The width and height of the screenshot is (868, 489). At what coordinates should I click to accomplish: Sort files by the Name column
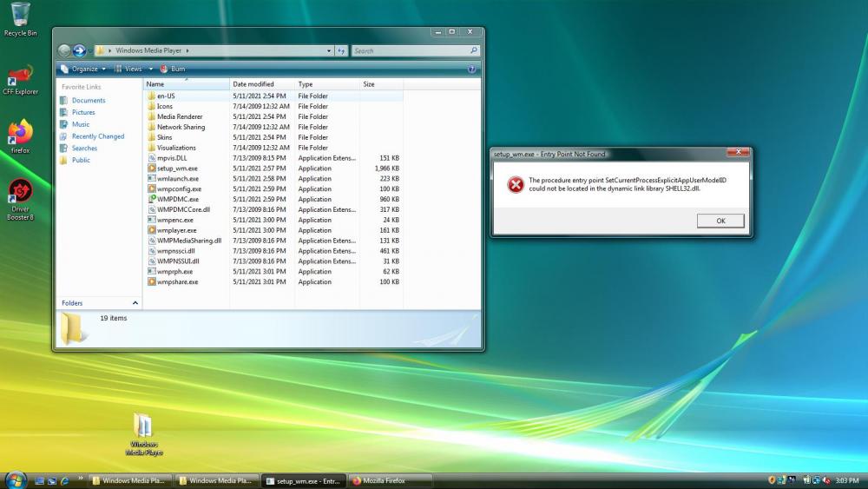tap(187, 84)
